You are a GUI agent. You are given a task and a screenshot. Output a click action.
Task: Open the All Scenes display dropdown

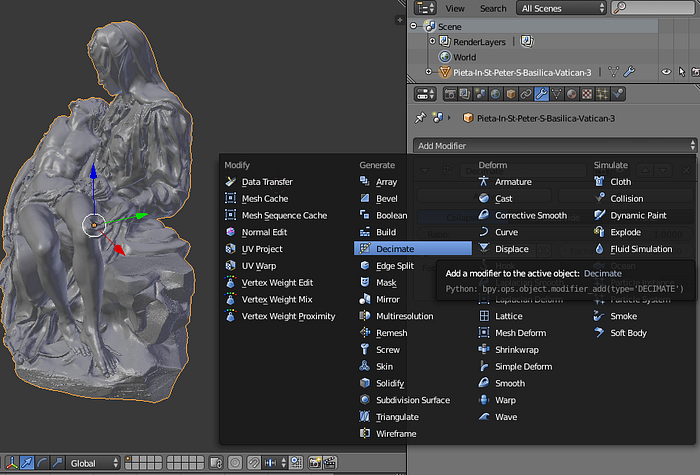click(x=561, y=8)
